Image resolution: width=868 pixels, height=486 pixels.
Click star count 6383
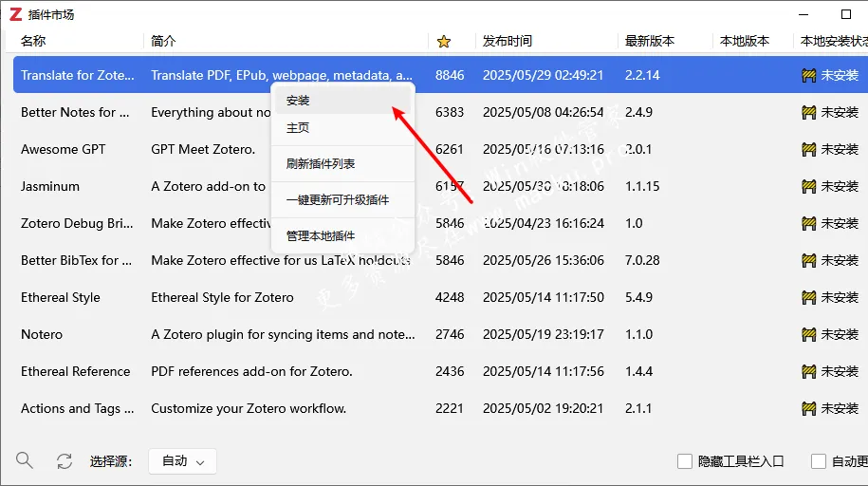pos(450,113)
